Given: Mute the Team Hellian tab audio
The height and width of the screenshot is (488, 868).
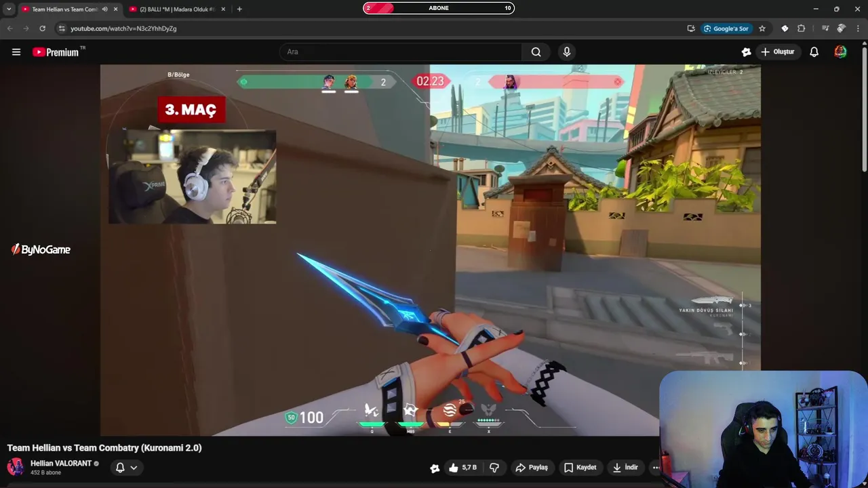Looking at the screenshot, I should (x=104, y=9).
